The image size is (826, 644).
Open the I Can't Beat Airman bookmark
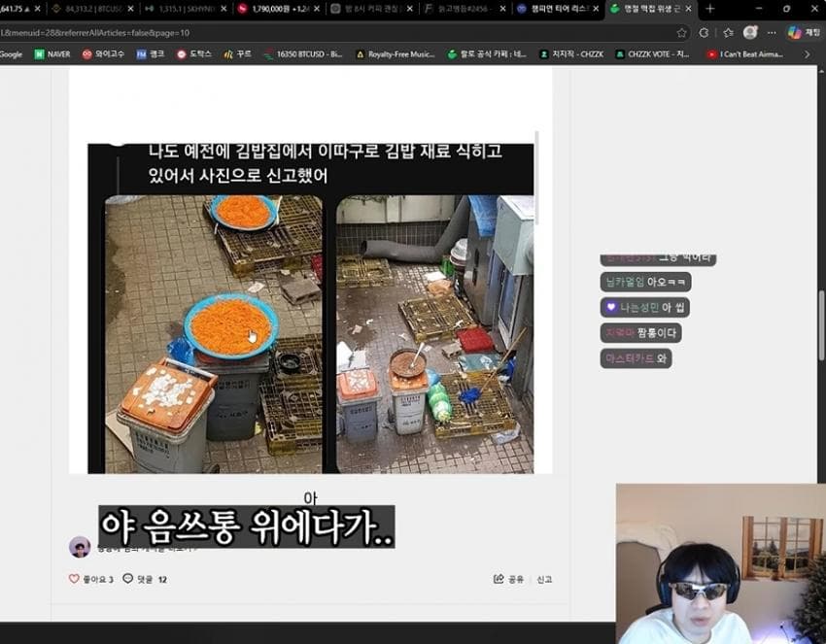[x=745, y=54]
